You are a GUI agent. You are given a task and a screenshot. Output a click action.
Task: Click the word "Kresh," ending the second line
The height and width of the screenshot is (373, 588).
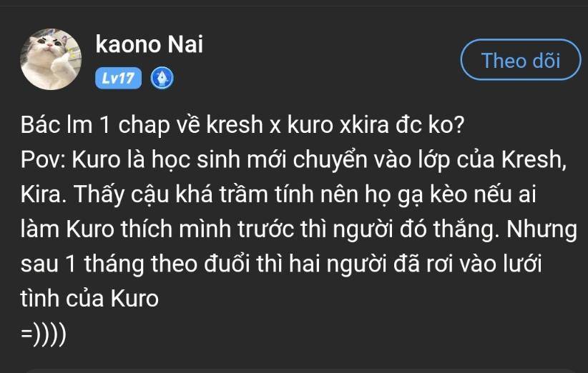(x=534, y=160)
